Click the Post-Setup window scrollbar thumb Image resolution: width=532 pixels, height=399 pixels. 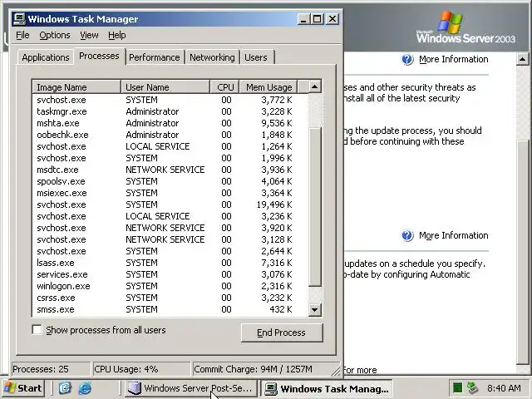point(523,251)
